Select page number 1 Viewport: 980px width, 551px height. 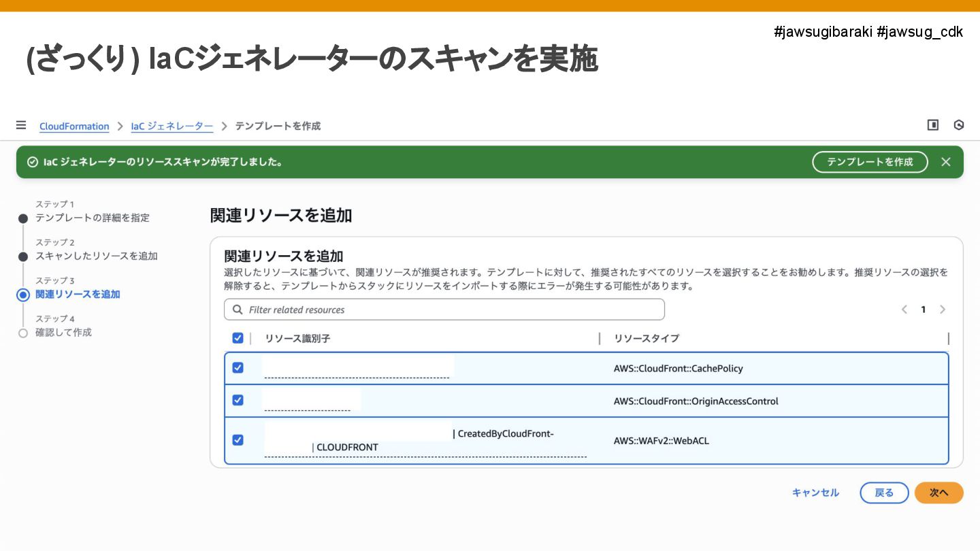click(x=924, y=310)
